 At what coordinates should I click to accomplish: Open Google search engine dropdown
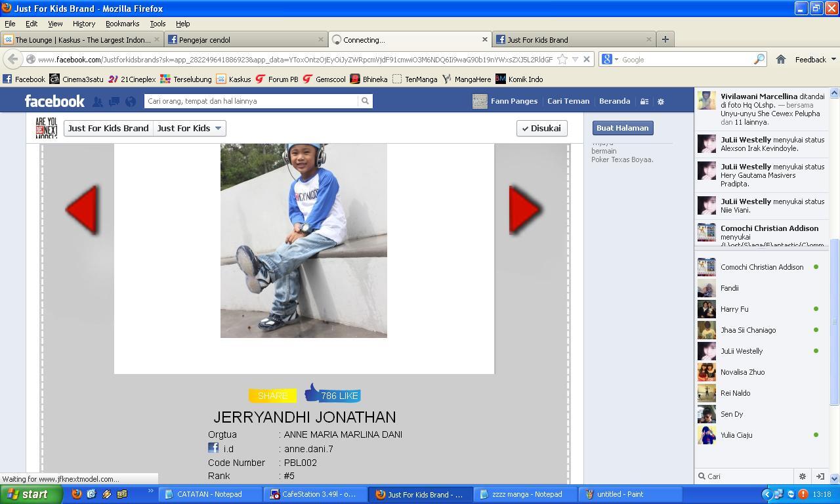(610, 59)
